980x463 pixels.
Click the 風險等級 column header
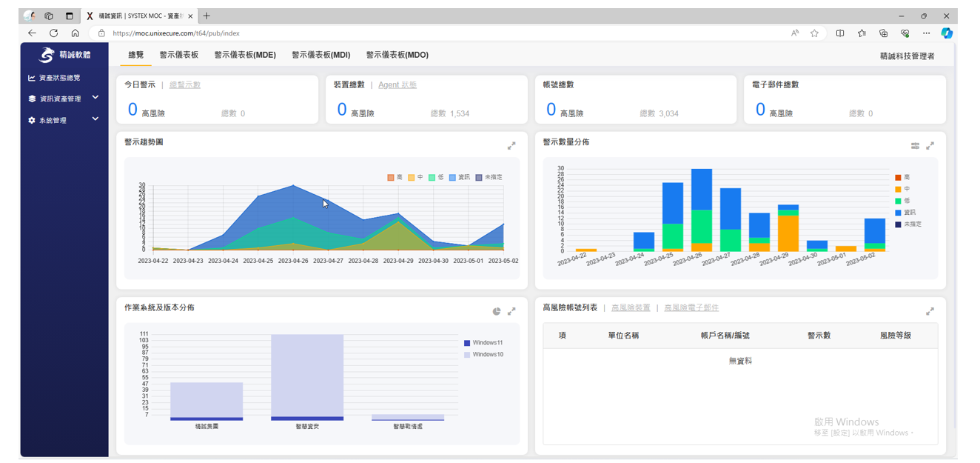click(x=896, y=336)
